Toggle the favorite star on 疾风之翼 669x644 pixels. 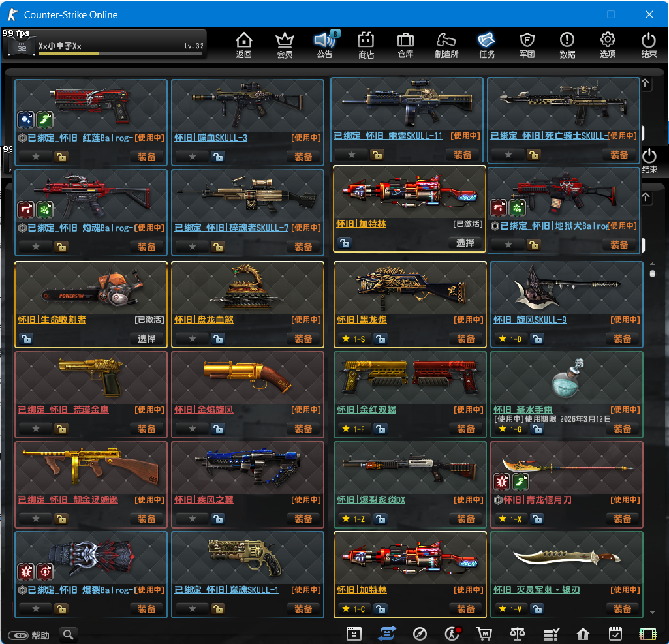coord(193,519)
